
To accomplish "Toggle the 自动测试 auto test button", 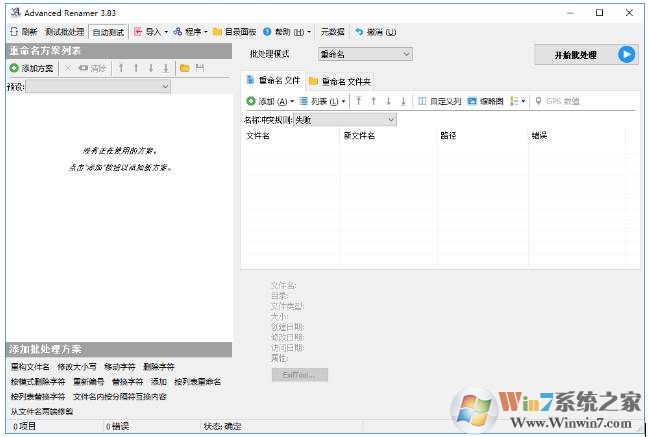I will 109,31.
